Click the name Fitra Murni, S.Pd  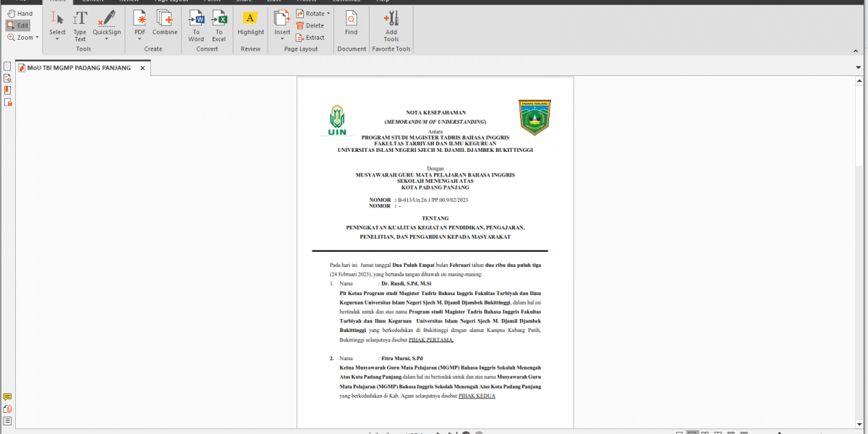point(402,359)
